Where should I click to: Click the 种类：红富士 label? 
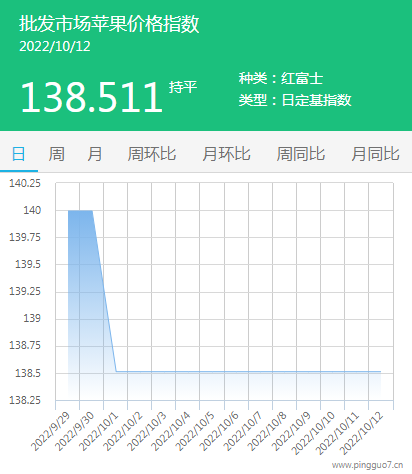tap(281, 78)
